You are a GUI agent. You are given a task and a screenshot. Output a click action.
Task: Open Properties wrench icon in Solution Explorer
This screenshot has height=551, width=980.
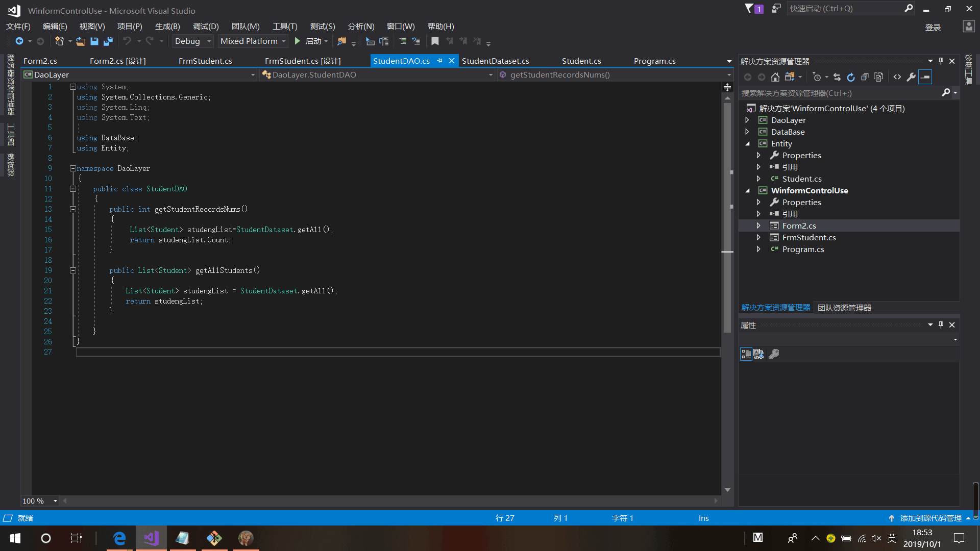(911, 77)
